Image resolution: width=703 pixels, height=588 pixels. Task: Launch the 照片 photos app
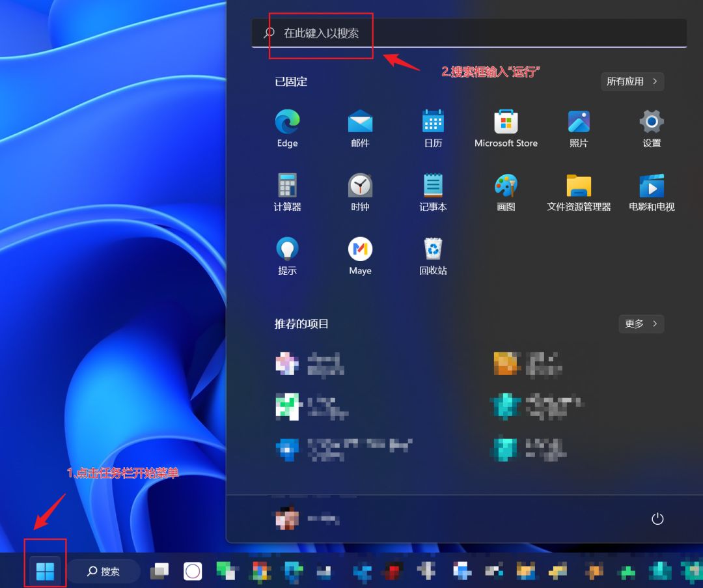tap(579, 122)
